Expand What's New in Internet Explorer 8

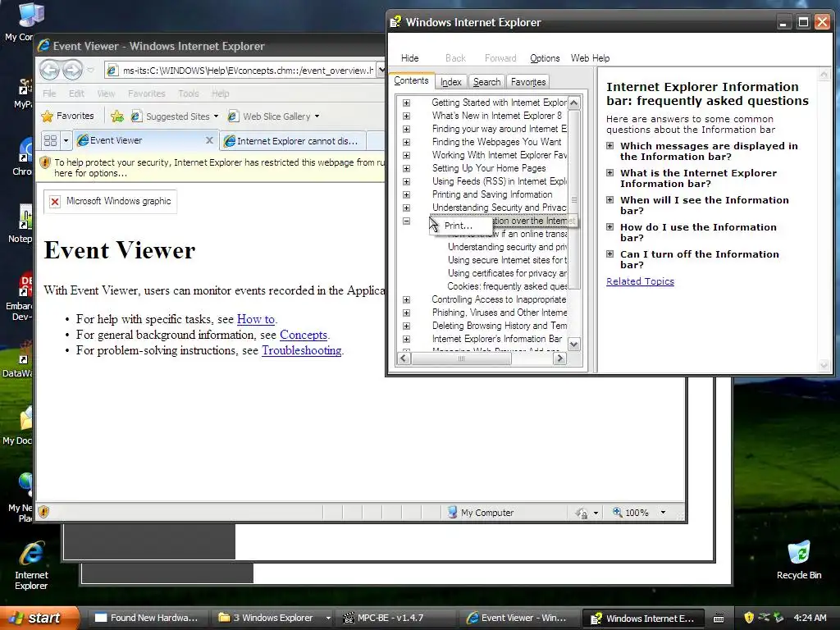407,116
